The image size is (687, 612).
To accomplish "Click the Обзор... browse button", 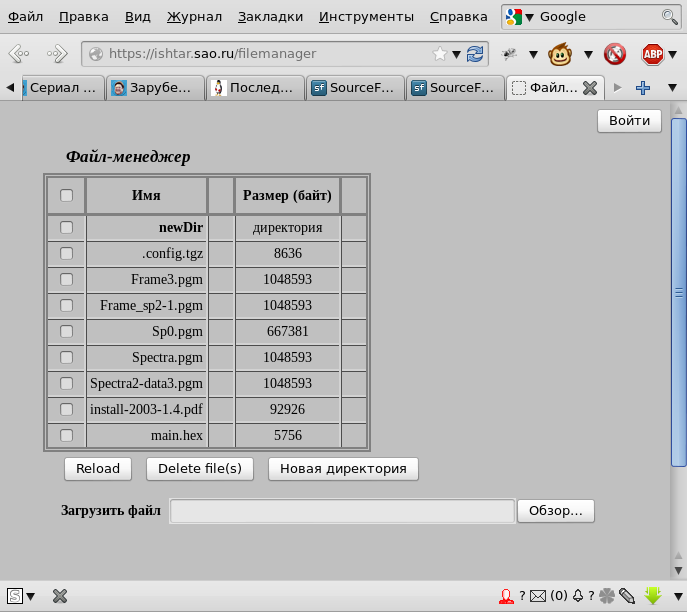I will (556, 511).
